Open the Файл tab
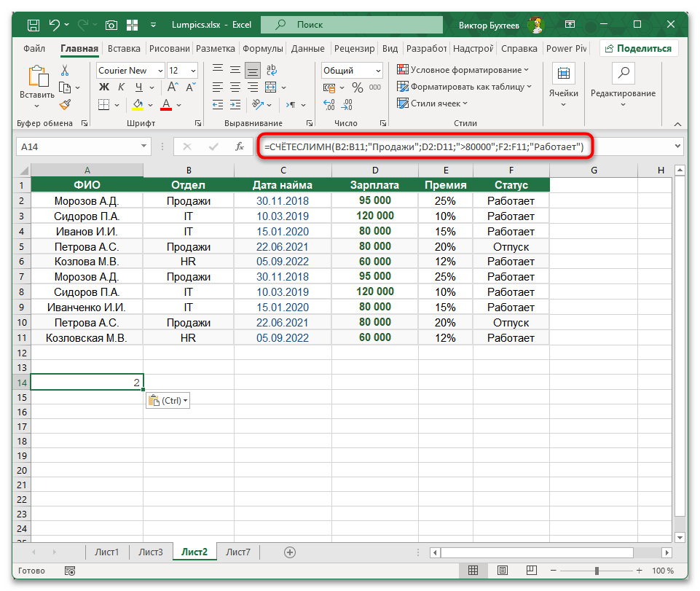This screenshot has width=700, height=591. coord(34,48)
